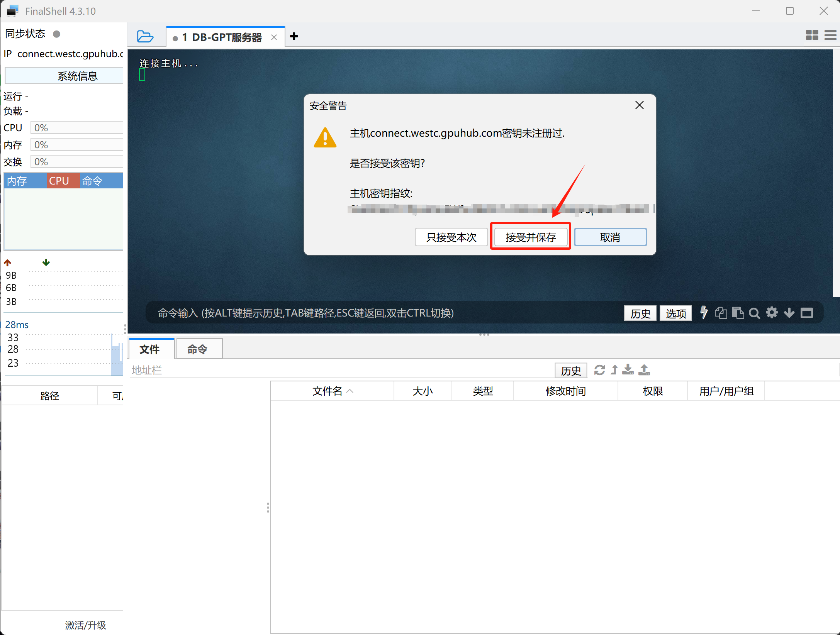The image size is (840, 635).
Task: Select the quick commands lightning icon
Action: 704,313
